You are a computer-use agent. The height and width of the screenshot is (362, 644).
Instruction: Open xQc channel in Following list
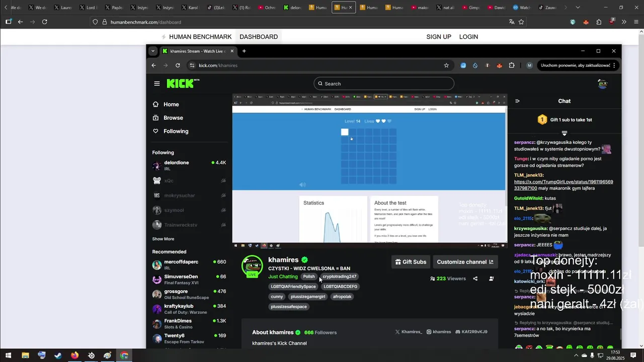[189, 180]
